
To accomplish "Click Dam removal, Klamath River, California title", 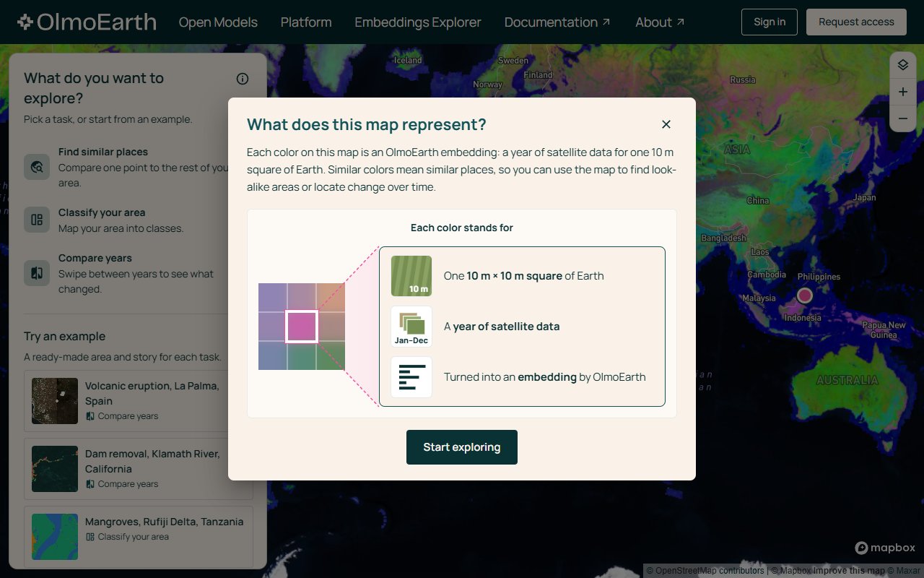I will coord(152,461).
